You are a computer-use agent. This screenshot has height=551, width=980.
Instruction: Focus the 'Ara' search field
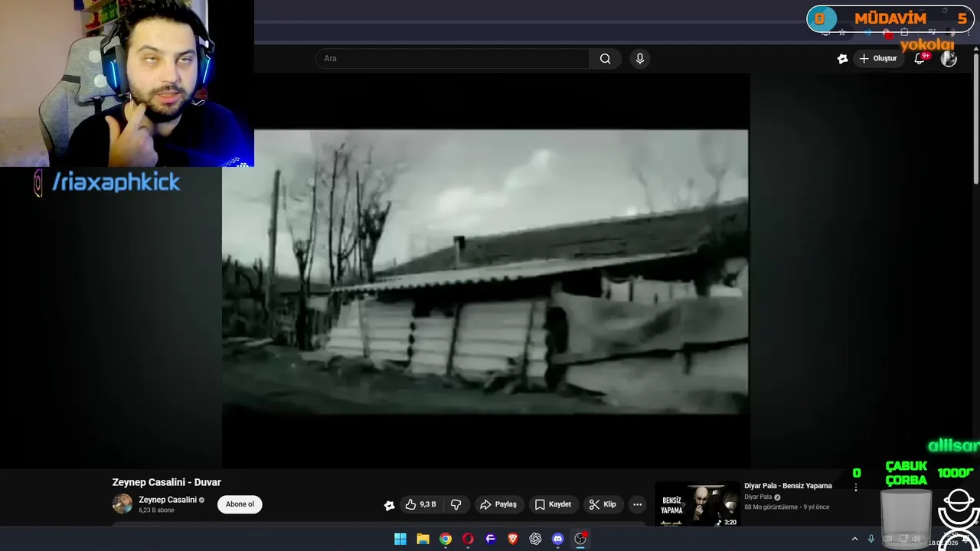tap(452, 58)
